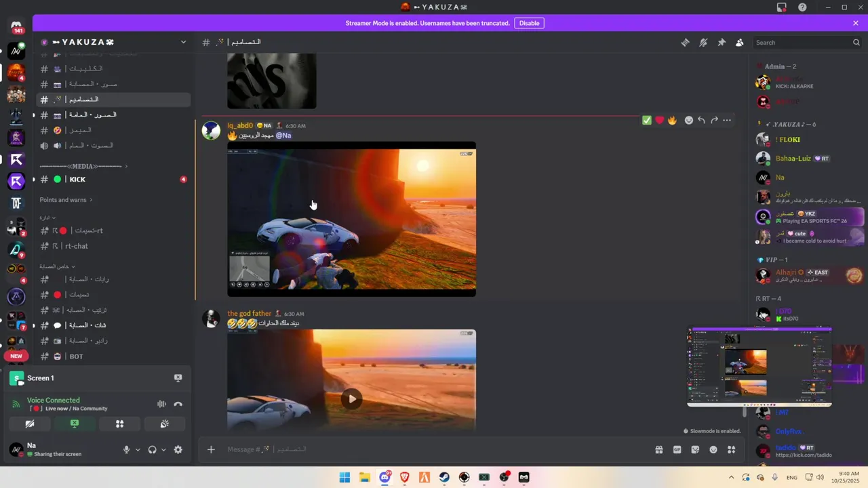Open Voice Connected connection details
This screenshot has width=868, height=488.
coord(54,401)
